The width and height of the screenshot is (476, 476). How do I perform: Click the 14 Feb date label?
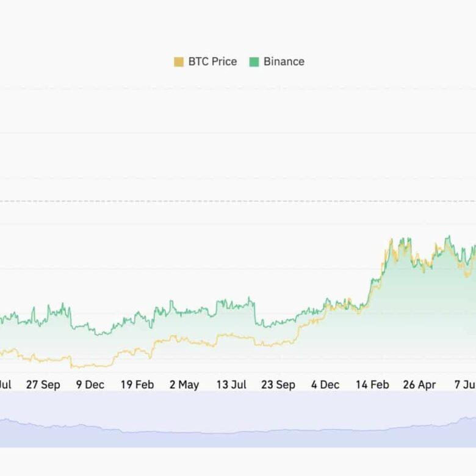[x=372, y=385]
